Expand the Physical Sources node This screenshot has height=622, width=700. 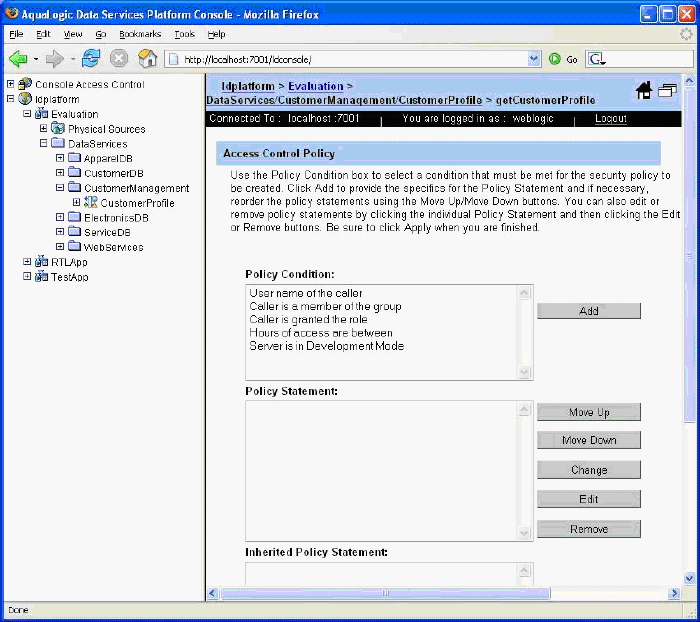(x=43, y=129)
